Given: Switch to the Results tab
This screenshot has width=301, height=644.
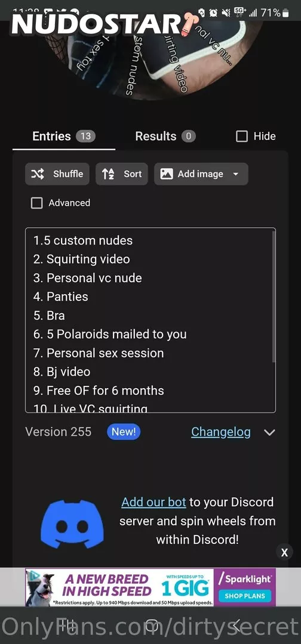Looking at the screenshot, I should click(x=165, y=137).
